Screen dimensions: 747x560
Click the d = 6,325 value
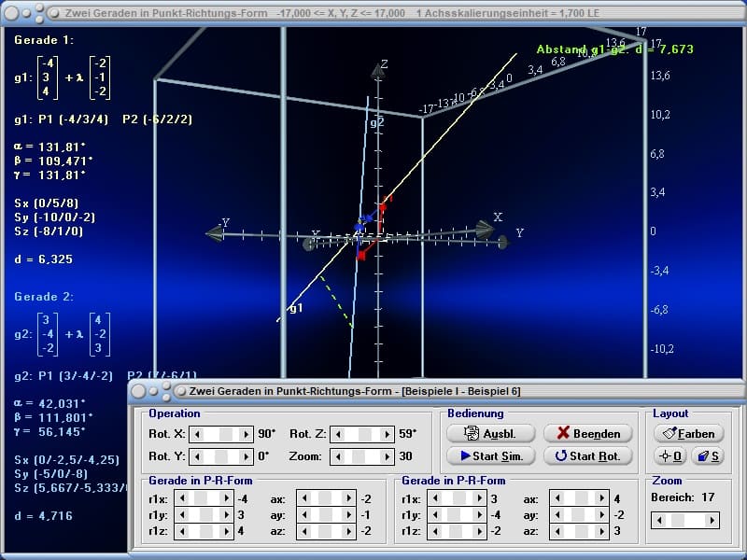click(x=43, y=259)
